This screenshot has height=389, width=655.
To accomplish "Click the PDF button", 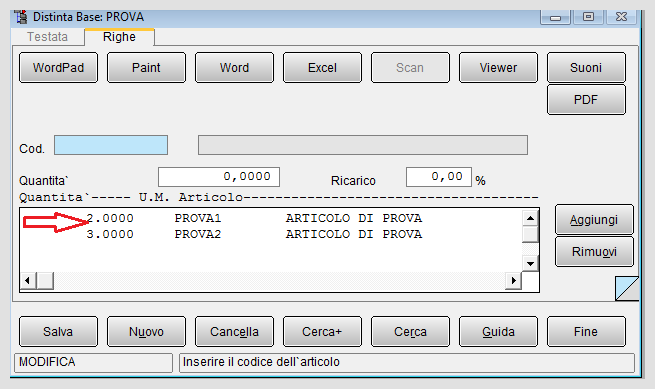I will click(x=586, y=99).
